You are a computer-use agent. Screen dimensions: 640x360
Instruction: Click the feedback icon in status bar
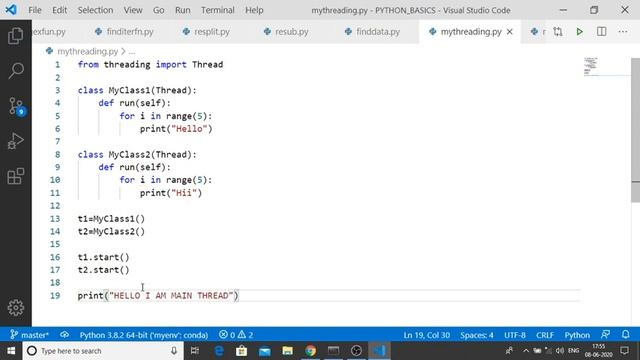tap(605, 335)
